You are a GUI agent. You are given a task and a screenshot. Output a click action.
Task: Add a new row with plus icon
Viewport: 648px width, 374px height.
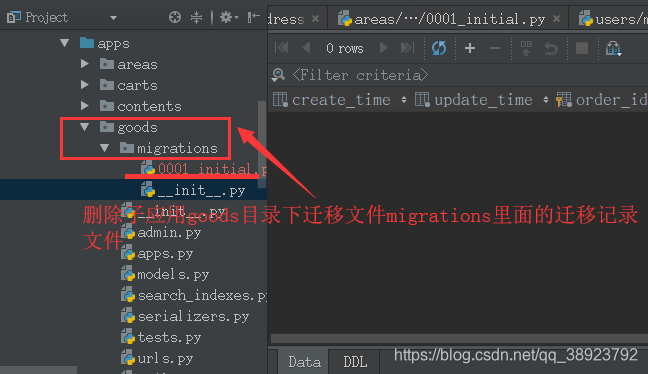tap(469, 48)
